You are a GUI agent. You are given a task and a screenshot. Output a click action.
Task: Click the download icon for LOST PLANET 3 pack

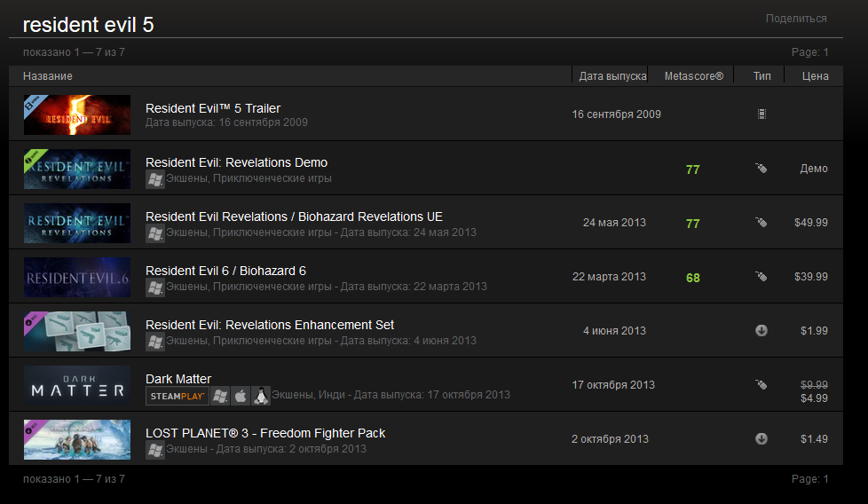click(x=761, y=438)
